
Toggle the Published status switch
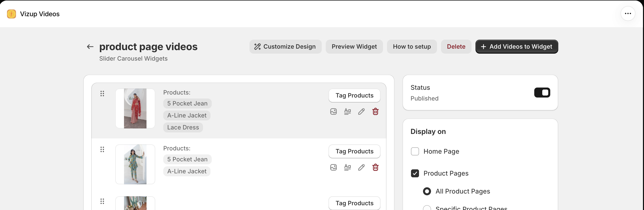click(x=542, y=93)
